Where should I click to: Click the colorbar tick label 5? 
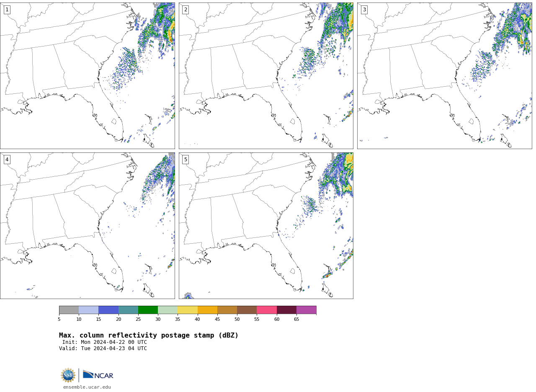59,320
